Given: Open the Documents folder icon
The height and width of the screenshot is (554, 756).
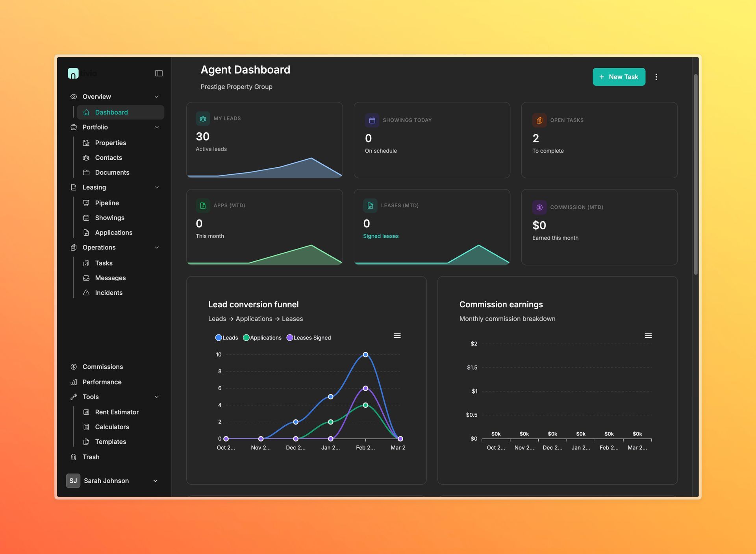Looking at the screenshot, I should 87,172.
